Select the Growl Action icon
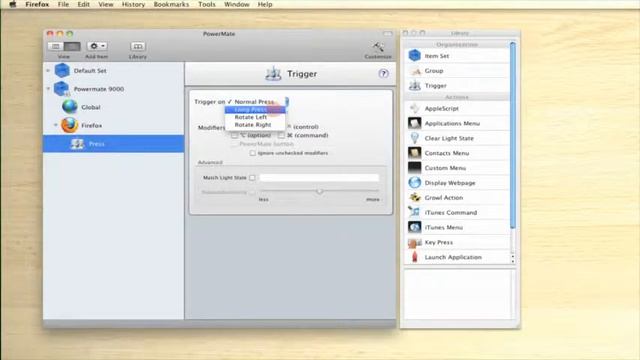640x360 pixels. point(415,198)
